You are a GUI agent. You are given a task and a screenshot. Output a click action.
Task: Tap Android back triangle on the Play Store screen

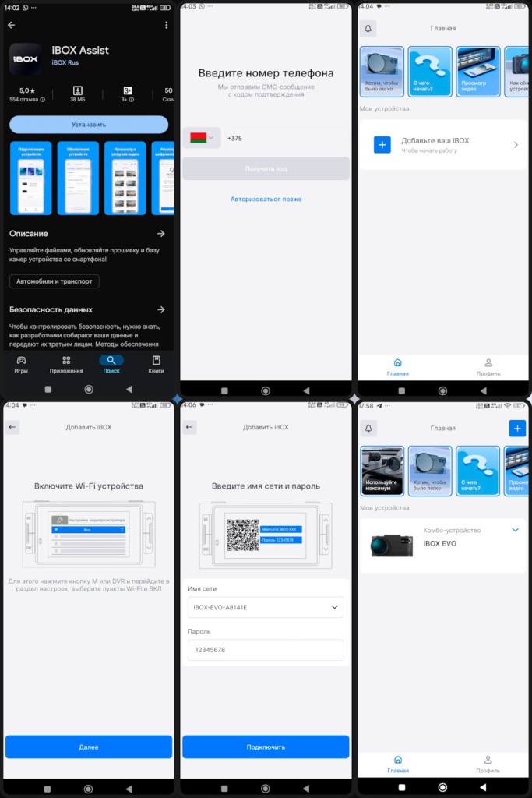point(129,390)
